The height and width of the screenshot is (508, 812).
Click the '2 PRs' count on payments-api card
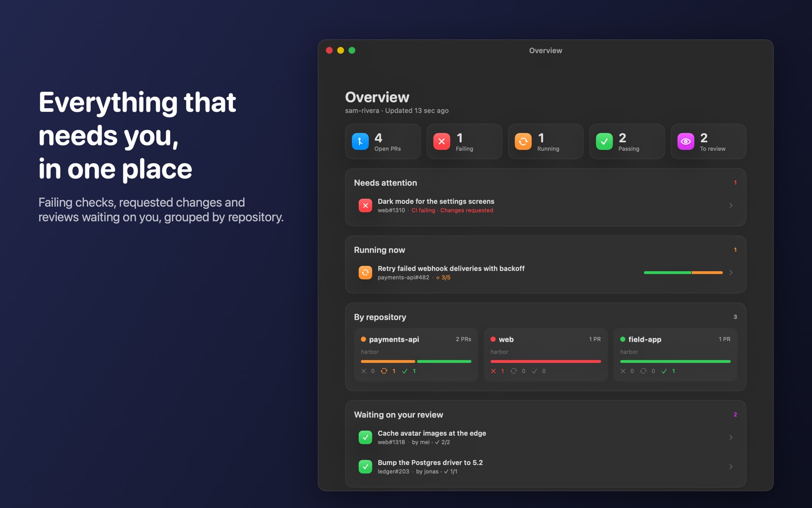[463, 339]
